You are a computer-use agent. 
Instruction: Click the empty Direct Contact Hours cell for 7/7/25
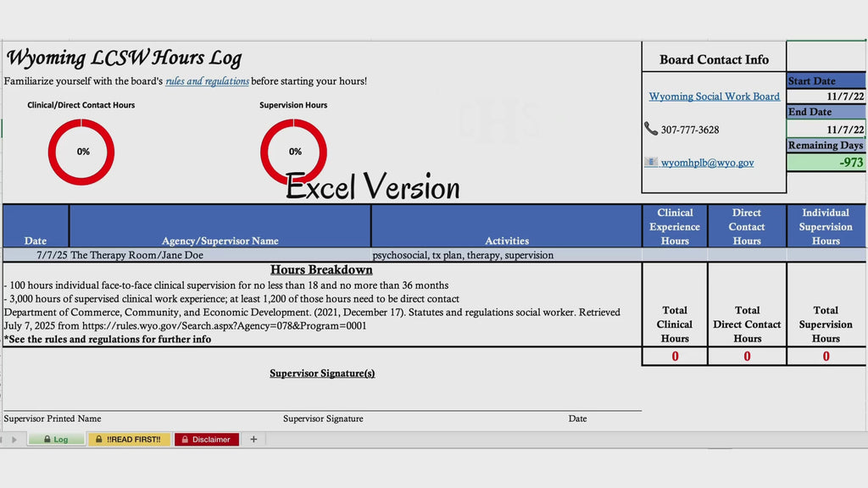747,255
